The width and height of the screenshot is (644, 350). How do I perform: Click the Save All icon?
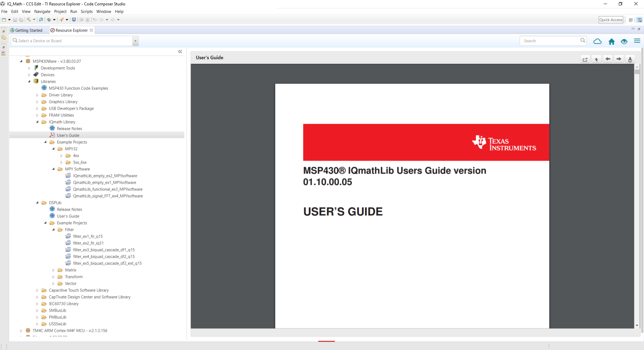coord(21,20)
